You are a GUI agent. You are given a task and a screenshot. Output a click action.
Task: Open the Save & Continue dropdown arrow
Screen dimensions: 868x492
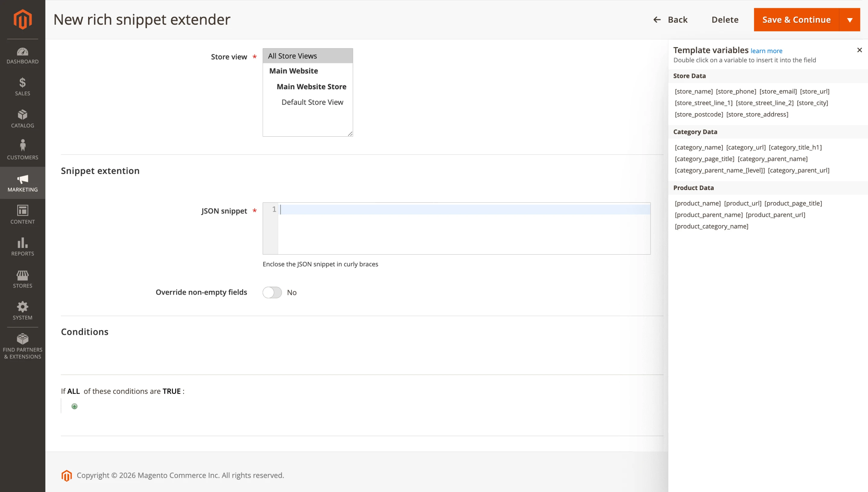[850, 20]
